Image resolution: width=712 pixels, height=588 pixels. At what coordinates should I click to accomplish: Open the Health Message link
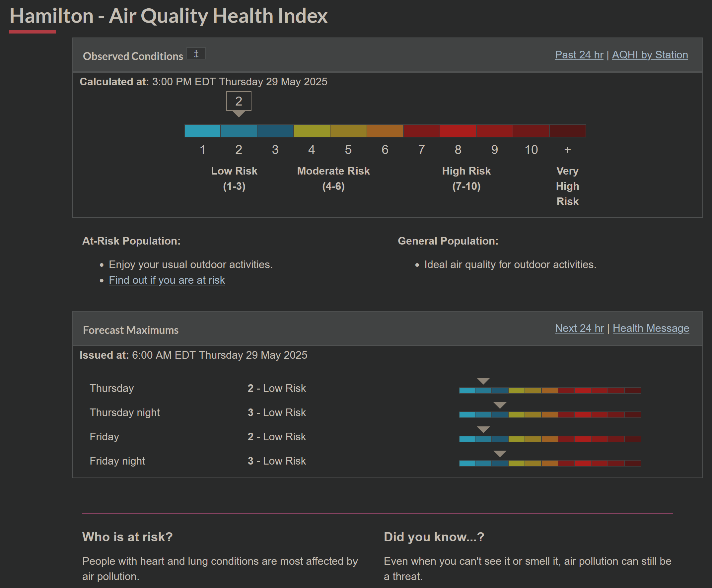pos(651,328)
